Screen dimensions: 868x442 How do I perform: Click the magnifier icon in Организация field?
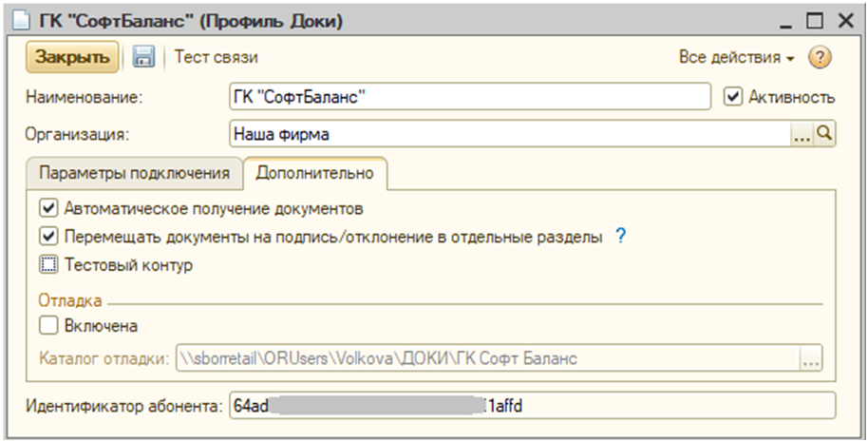click(824, 135)
